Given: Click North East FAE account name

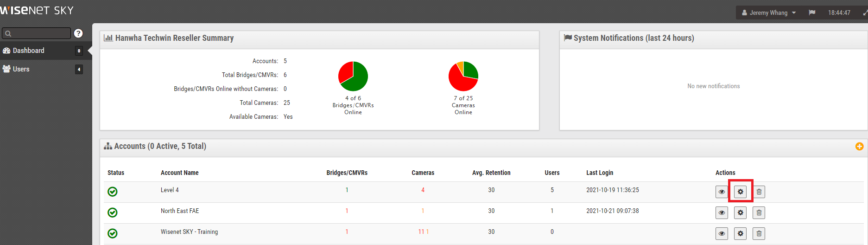Looking at the screenshot, I should point(180,211).
